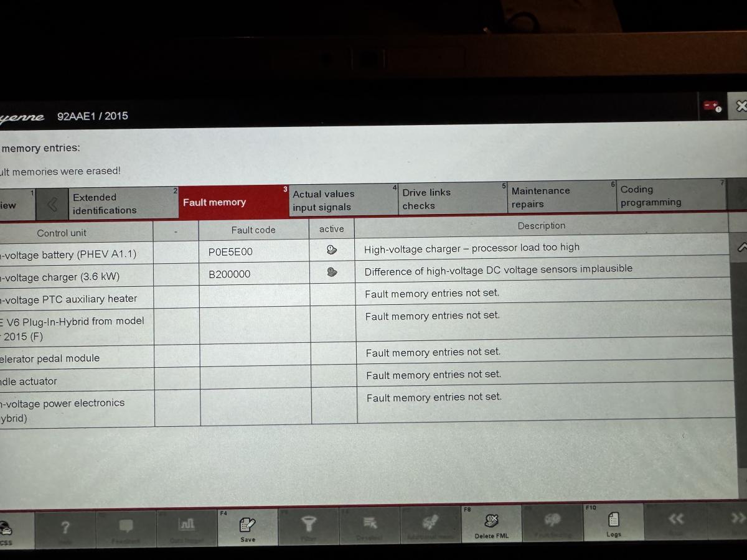Click active status icon for fault B200000

click(332, 272)
